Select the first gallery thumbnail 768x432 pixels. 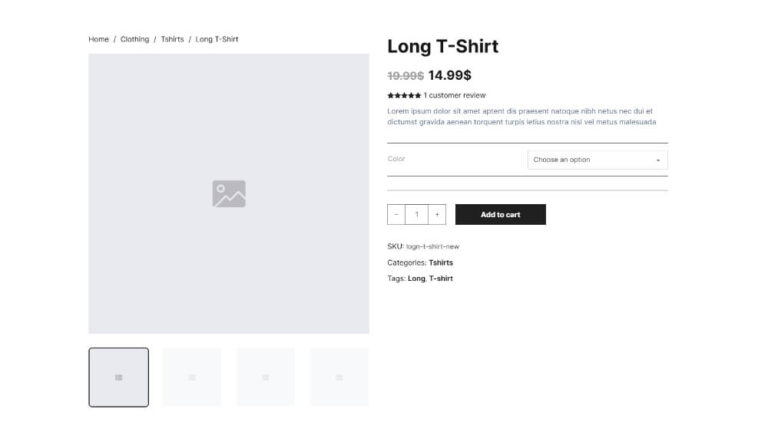point(118,377)
